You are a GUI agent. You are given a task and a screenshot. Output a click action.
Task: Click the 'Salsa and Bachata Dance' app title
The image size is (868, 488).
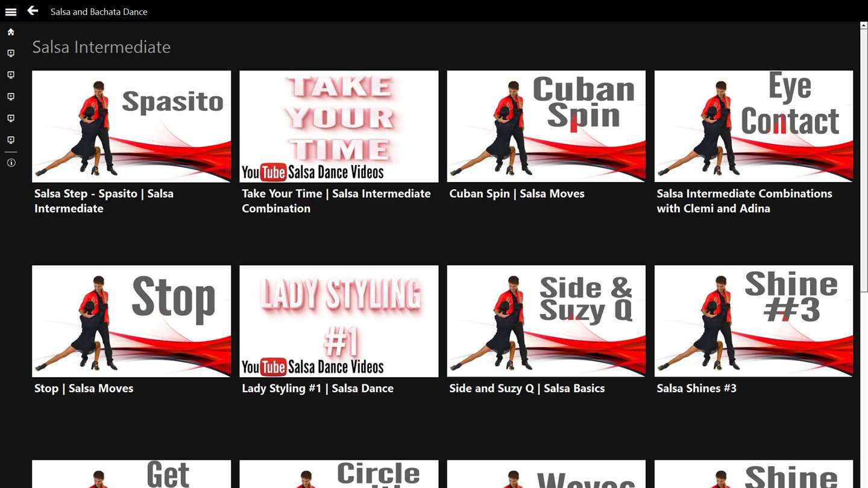[99, 11]
